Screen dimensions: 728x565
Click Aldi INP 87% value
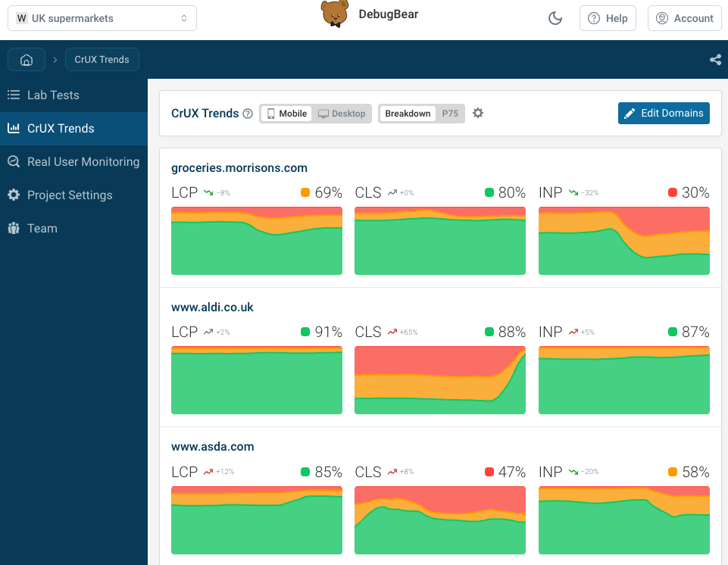695,332
